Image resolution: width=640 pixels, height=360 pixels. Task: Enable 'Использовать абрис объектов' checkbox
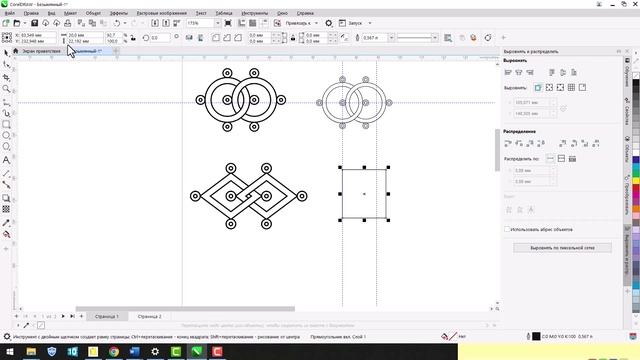507,229
